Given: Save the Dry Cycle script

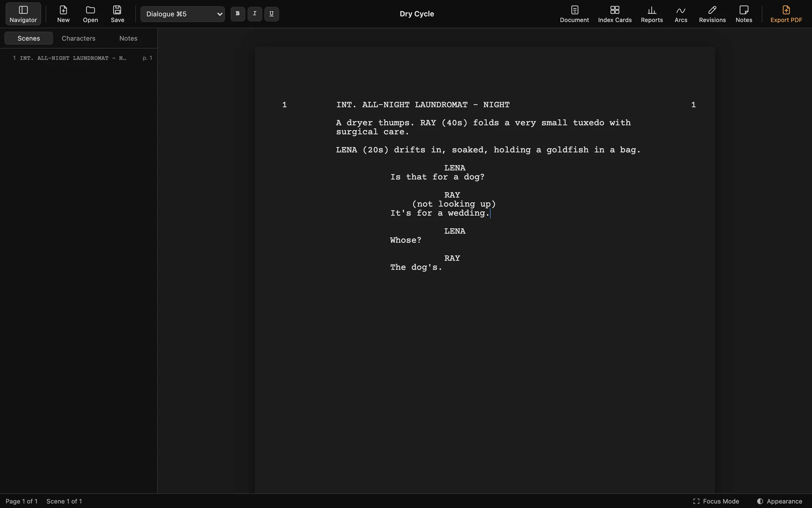Looking at the screenshot, I should coord(117,14).
